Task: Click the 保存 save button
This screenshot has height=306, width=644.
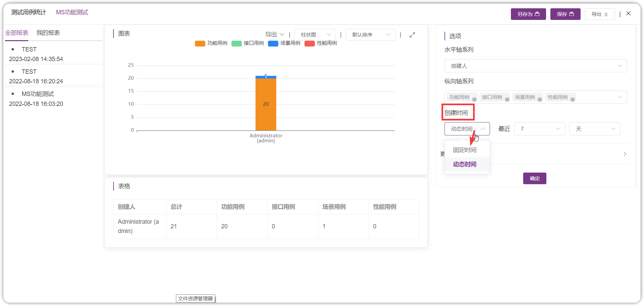Action: pyautogui.click(x=565, y=14)
